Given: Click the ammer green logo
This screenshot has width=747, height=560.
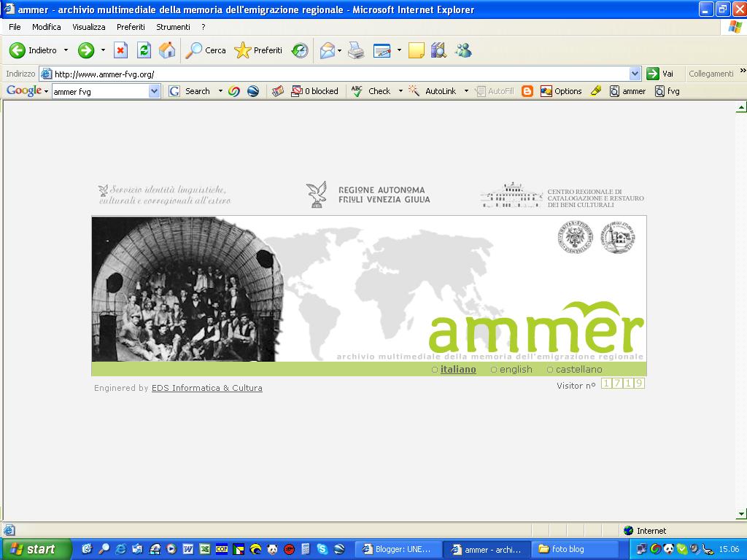Looking at the screenshot, I should point(536,328).
